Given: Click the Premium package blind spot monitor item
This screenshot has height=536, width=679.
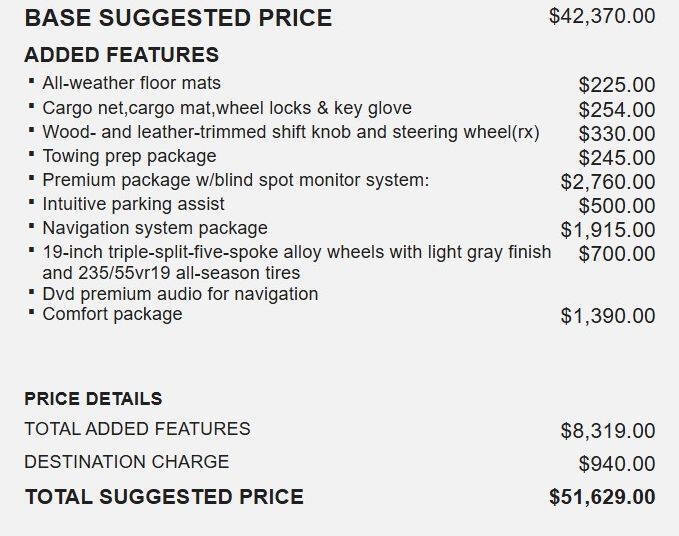Looking at the screenshot, I should 236,180.
